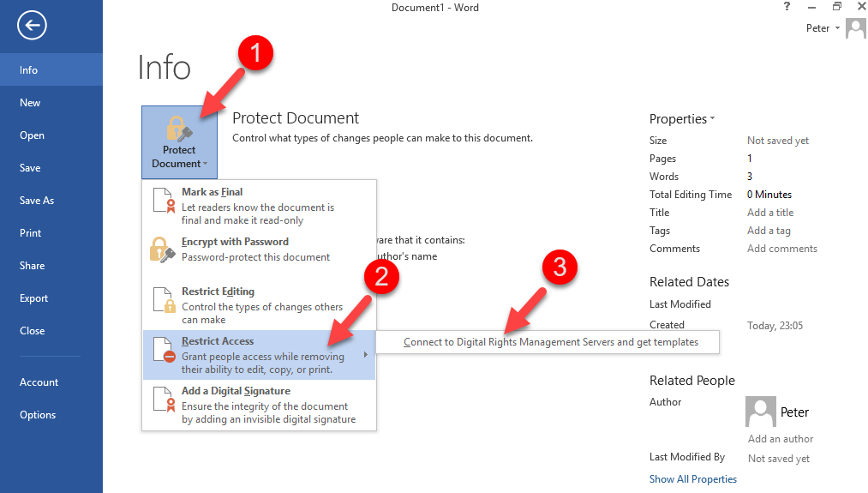Viewport: 868px width, 493px height.
Task: Click the Related People heading
Action: tap(692, 381)
